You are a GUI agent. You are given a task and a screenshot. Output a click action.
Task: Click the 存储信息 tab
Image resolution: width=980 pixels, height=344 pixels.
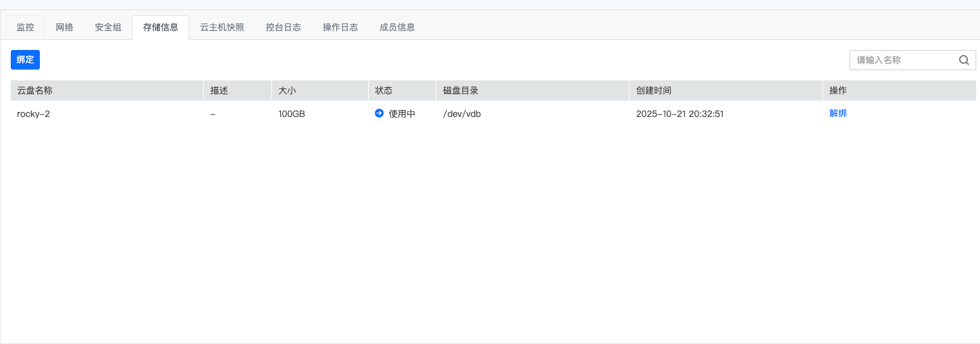(x=161, y=27)
